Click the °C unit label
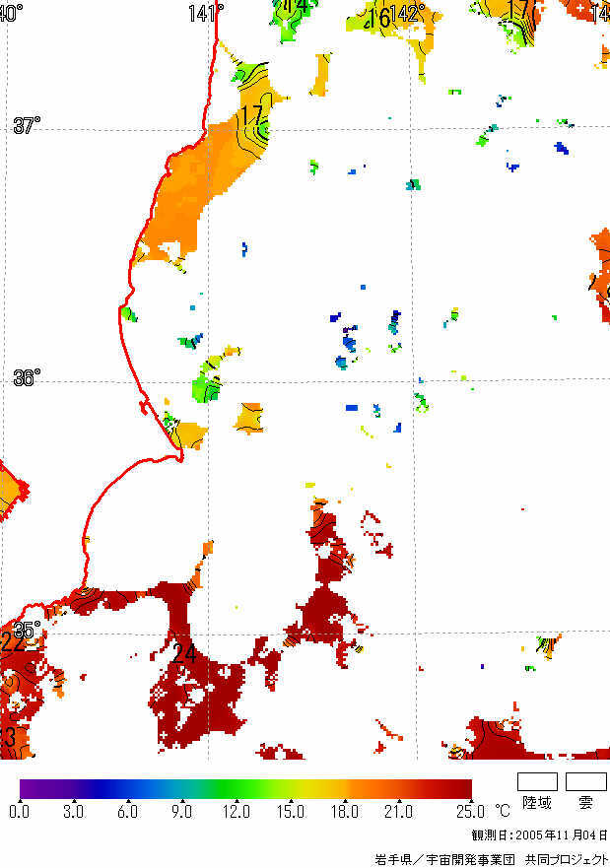Viewport: 610px width, 868px height. 502,811
